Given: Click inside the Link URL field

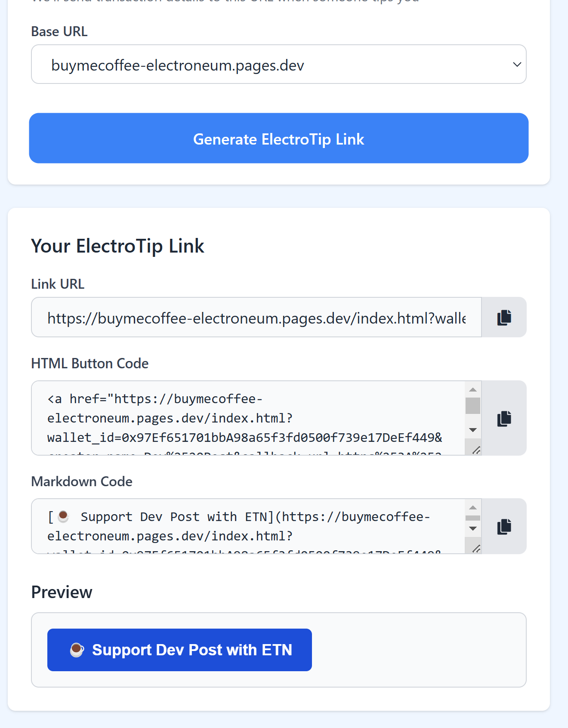Looking at the screenshot, I should [x=256, y=318].
